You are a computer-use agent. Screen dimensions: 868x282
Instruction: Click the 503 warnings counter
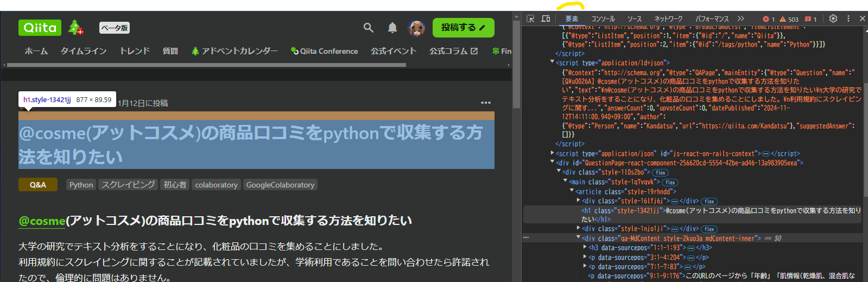coord(789,19)
